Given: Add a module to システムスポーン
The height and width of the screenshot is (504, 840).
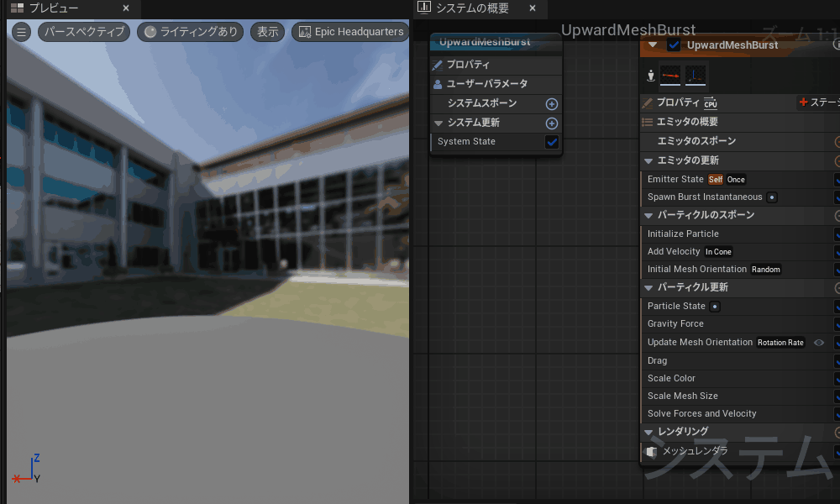Looking at the screenshot, I should click(552, 104).
